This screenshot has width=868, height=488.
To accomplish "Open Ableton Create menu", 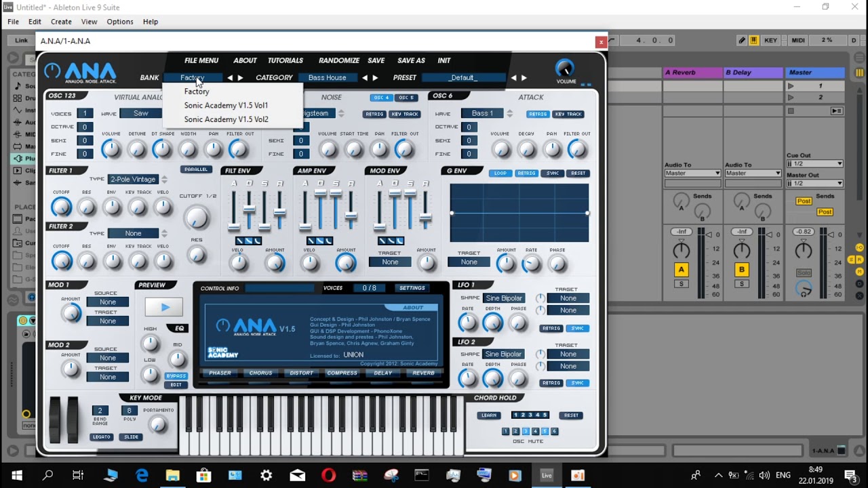I will tap(61, 22).
